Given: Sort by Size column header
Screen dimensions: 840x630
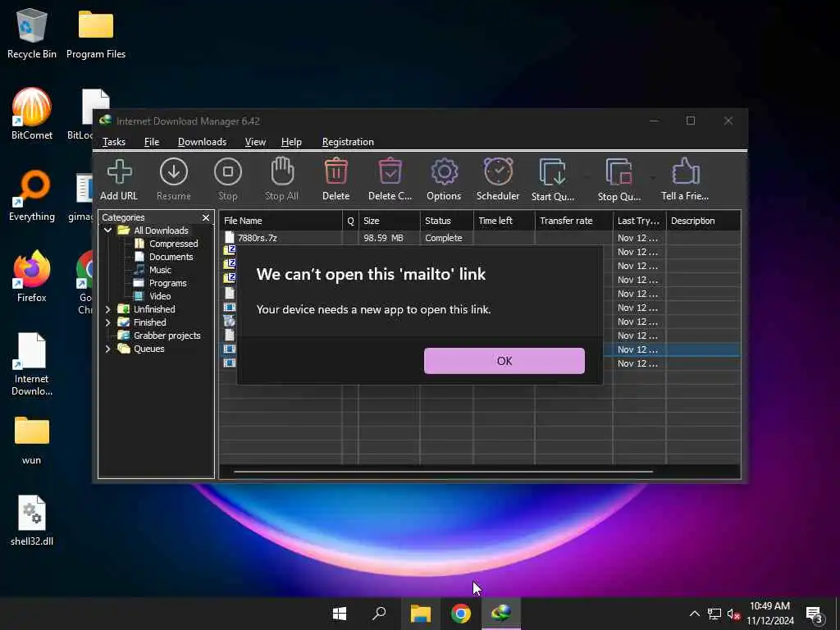Looking at the screenshot, I should pyautogui.click(x=389, y=221).
